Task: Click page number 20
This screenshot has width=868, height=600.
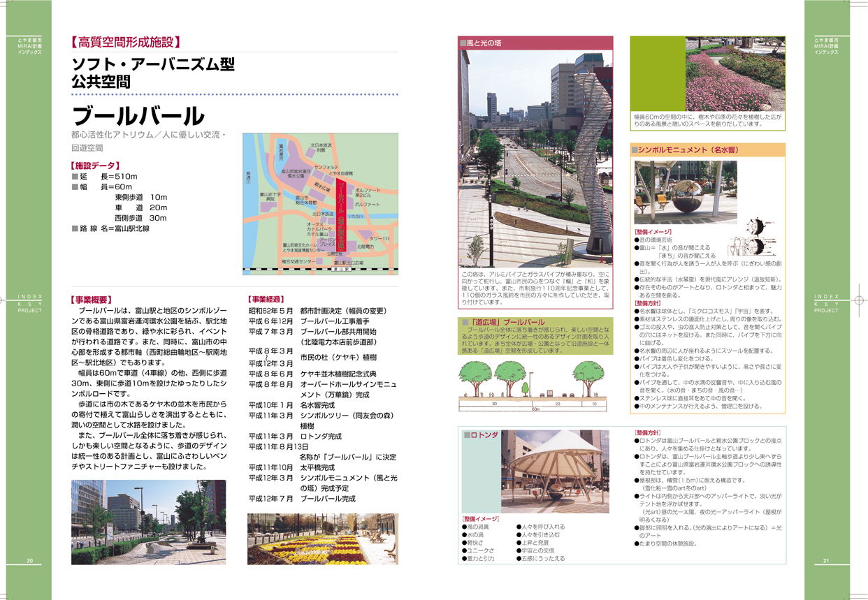Action: 30,561
